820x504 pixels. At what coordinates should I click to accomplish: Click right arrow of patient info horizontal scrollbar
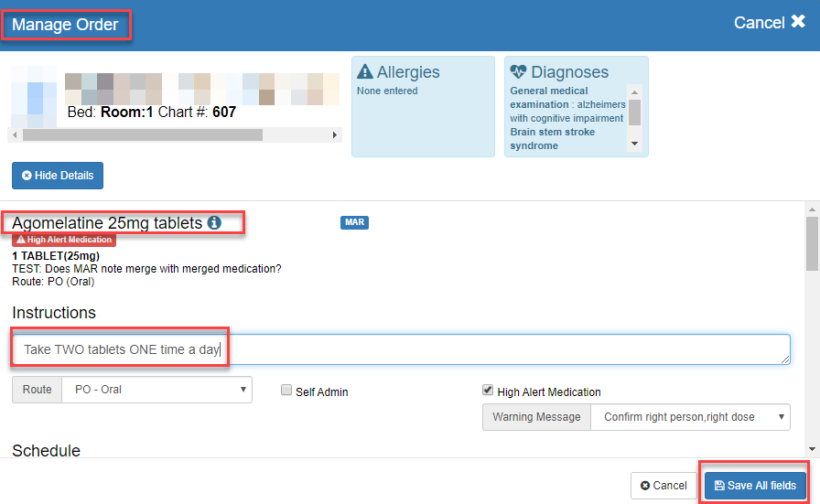335,134
